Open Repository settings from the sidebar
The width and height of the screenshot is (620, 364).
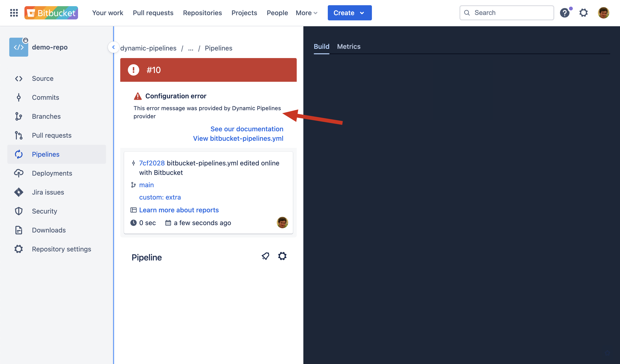pyautogui.click(x=61, y=249)
